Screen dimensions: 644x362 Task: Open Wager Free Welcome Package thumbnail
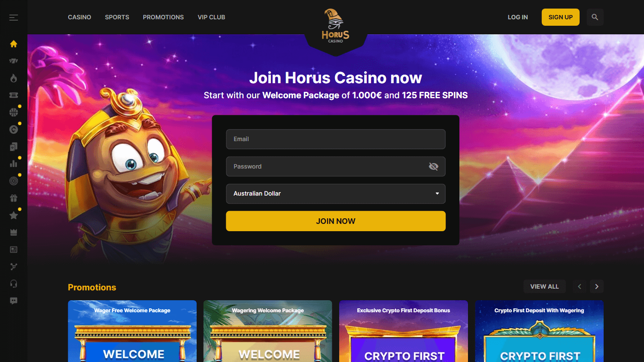tap(132, 331)
